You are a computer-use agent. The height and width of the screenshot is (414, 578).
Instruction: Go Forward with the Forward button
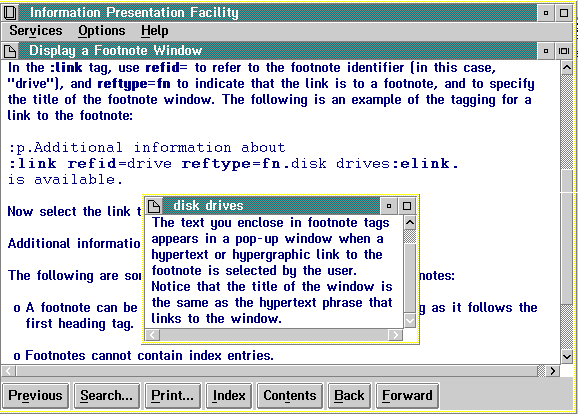pos(407,396)
